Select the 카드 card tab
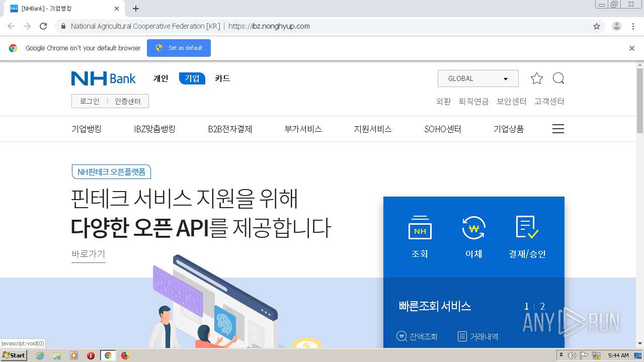The image size is (644, 362). (x=222, y=78)
